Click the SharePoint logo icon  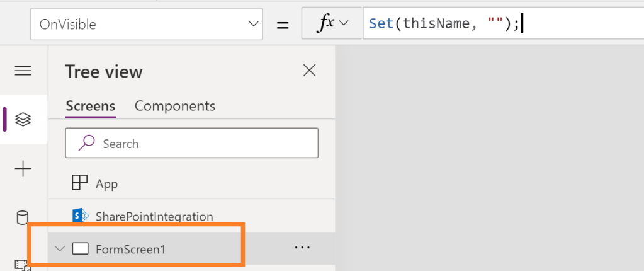[80, 216]
